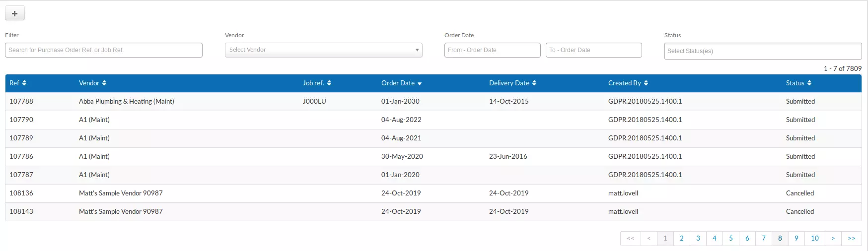
Task: Sort by Delivery Date column icon
Action: pos(534,83)
